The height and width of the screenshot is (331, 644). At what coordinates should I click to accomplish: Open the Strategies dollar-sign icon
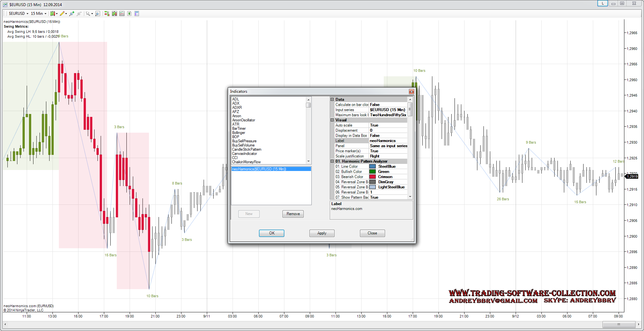click(x=129, y=14)
